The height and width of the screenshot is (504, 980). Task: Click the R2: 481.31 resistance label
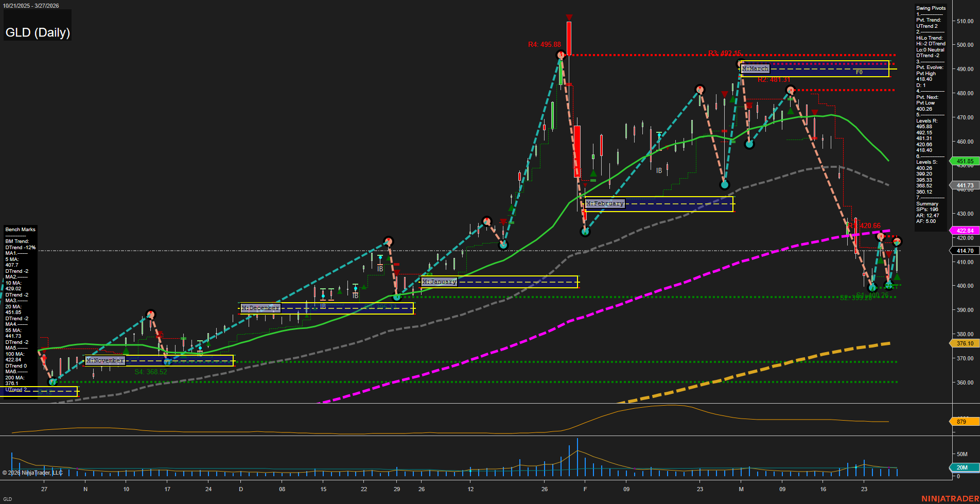coord(773,80)
